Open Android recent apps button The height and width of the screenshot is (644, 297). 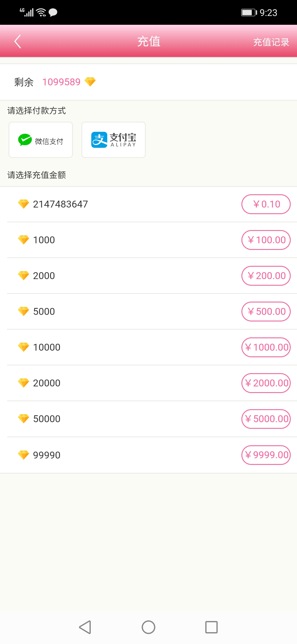coord(211,627)
